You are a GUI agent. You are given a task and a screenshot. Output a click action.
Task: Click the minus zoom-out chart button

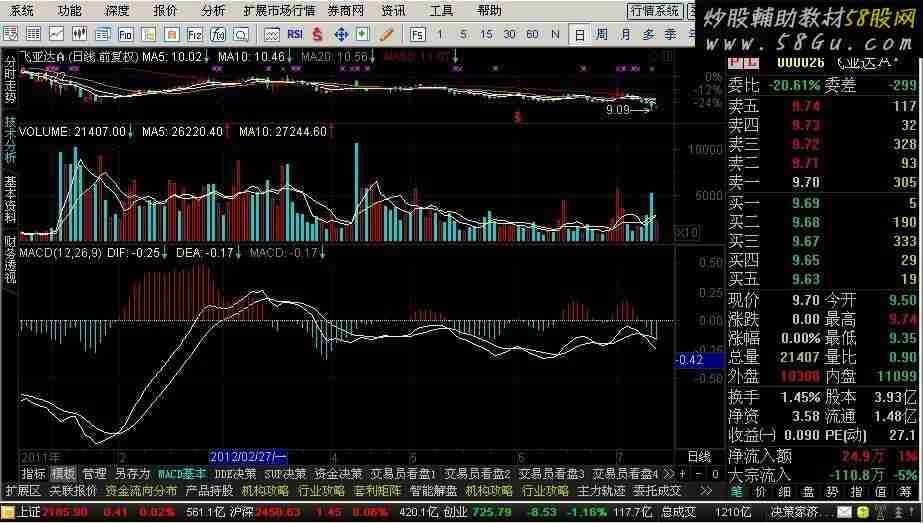(x=698, y=473)
